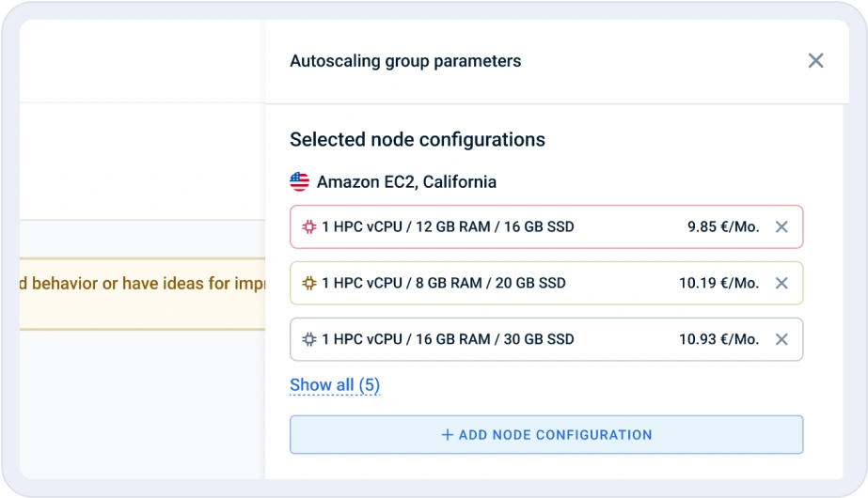Viewport: 868px width, 498px height.
Task: Click the US flag icon
Action: 299,181
